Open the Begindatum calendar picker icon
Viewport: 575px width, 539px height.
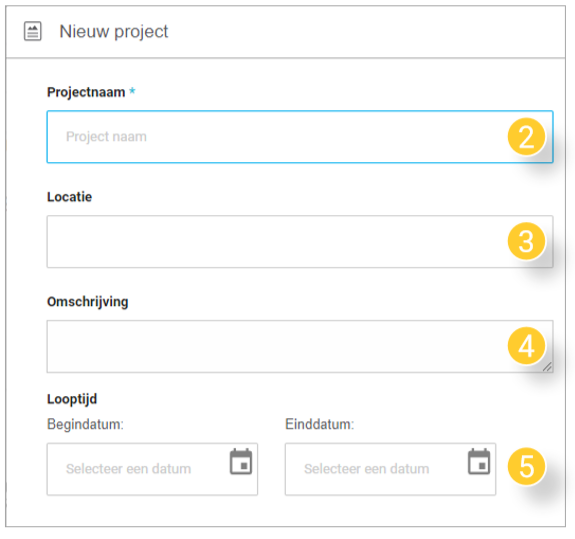[241, 462]
